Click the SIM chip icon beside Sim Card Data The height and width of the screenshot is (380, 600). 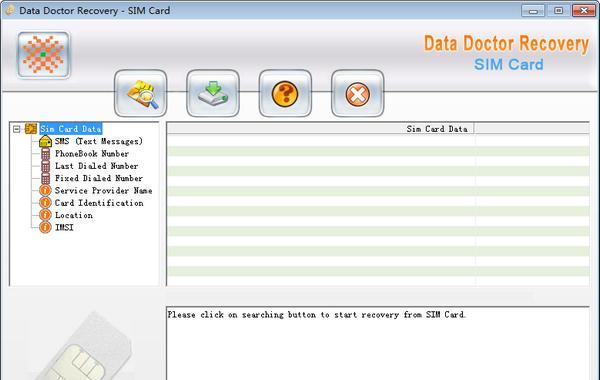[31, 129]
